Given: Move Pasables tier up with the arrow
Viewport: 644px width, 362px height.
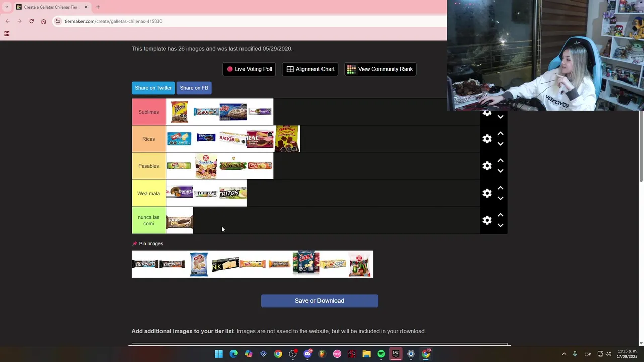Looking at the screenshot, I should [500, 161].
